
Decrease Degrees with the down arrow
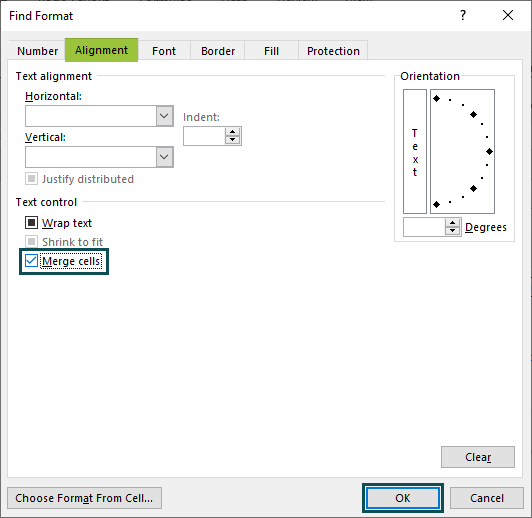pos(453,231)
